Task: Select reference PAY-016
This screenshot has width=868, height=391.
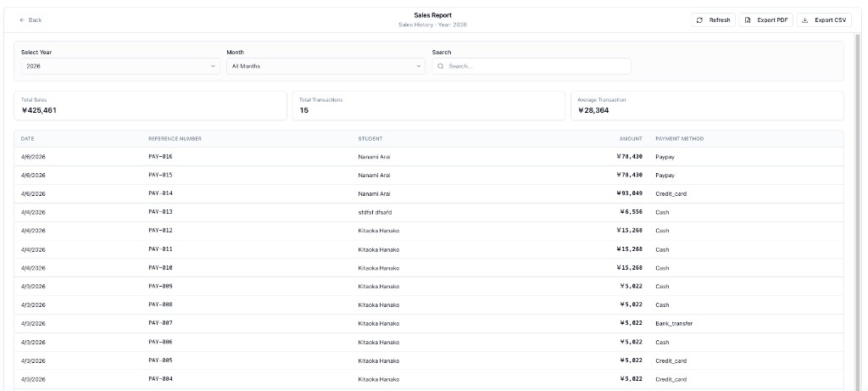Action: (x=160, y=157)
